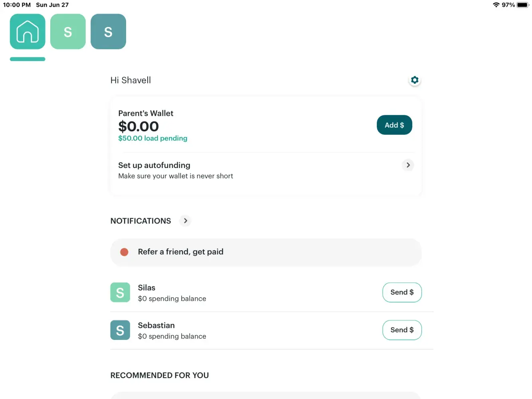The height and width of the screenshot is (399, 532).
Task: Tap the Wi-Fi status icon
Action: click(496, 5)
